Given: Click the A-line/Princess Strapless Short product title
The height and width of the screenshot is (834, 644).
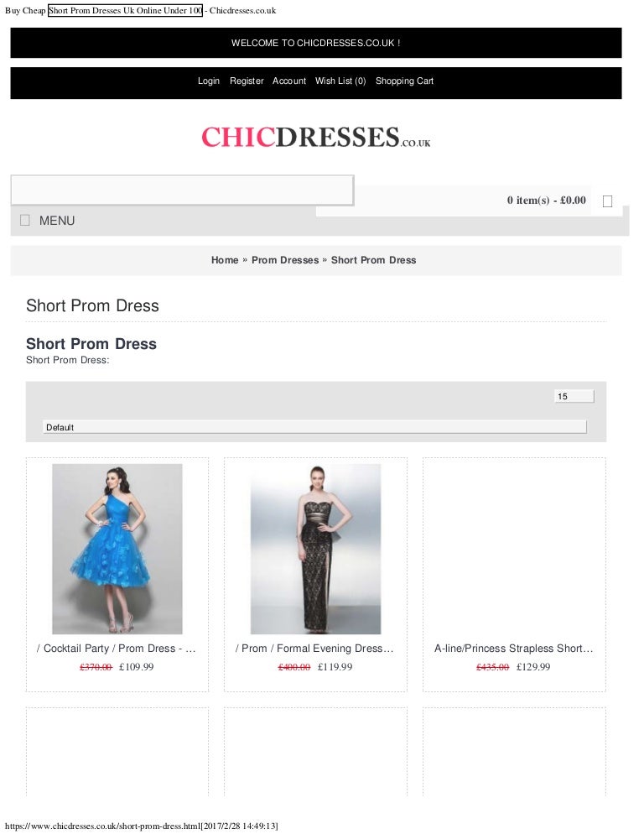Looking at the screenshot, I should (514, 649).
